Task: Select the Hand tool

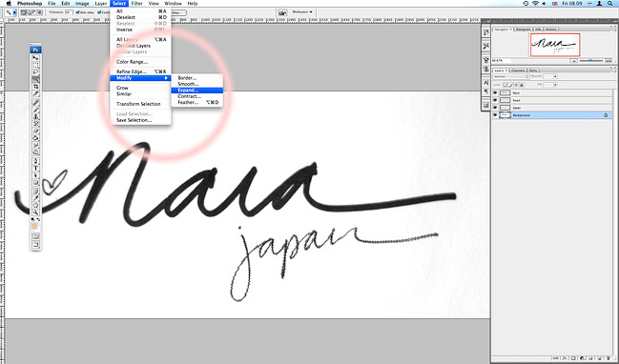Action: click(x=35, y=206)
